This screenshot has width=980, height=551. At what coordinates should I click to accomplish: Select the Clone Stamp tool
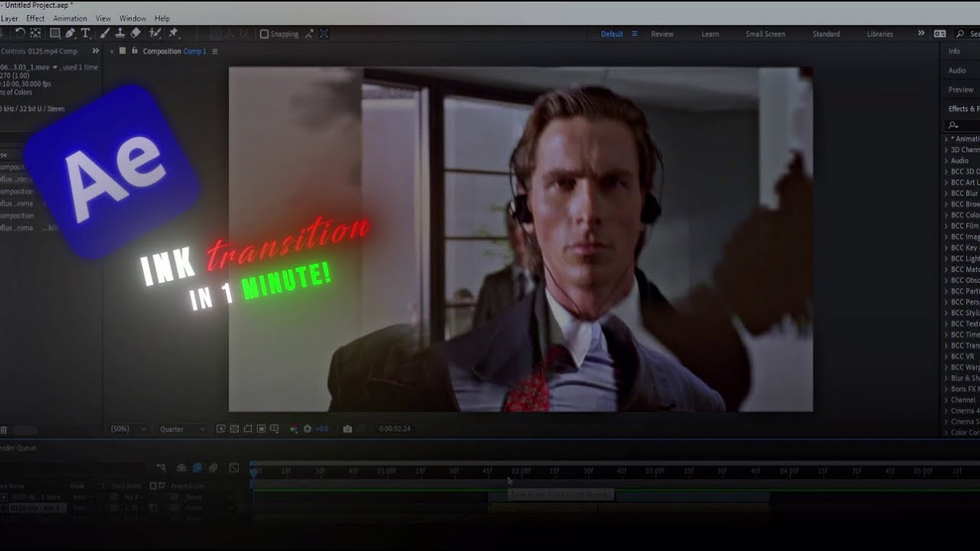pyautogui.click(x=120, y=33)
